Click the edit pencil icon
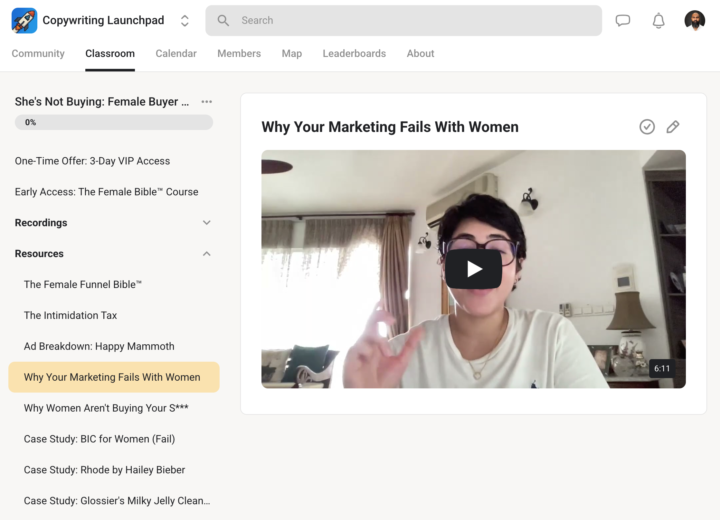The height and width of the screenshot is (520, 720). pyautogui.click(x=673, y=127)
